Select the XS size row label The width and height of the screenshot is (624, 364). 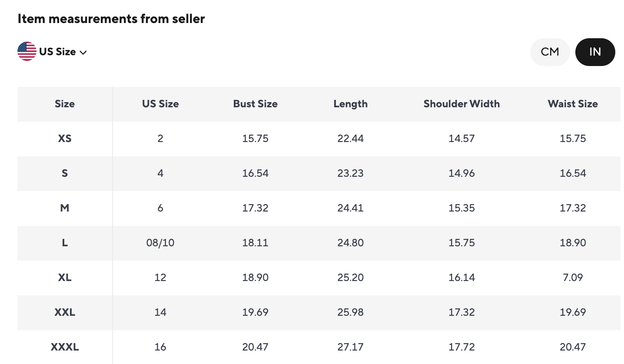pyautogui.click(x=65, y=139)
